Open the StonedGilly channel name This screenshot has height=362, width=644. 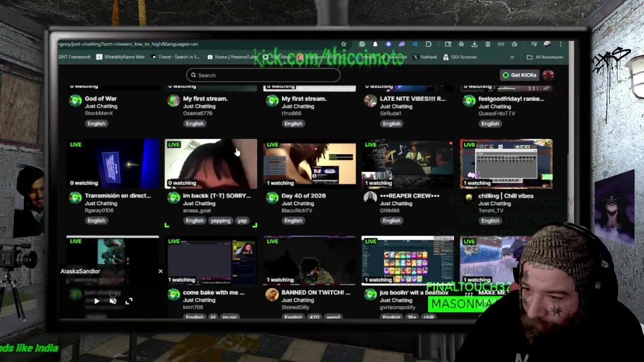coord(296,307)
